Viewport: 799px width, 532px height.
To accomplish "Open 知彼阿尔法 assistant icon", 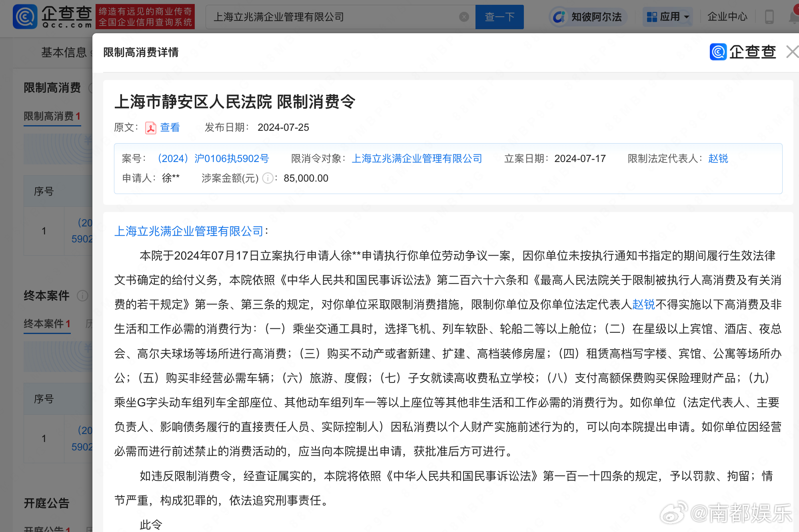I will [559, 17].
